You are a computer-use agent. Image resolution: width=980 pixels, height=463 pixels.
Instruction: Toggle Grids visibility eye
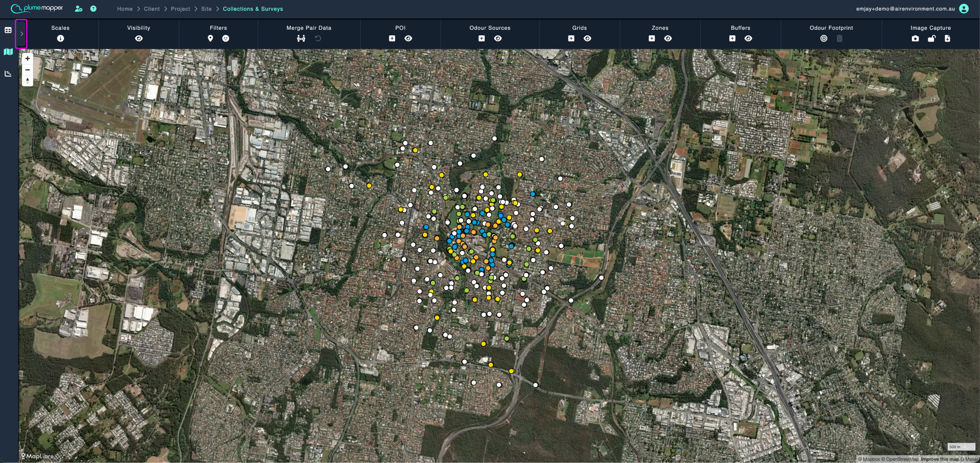click(588, 38)
